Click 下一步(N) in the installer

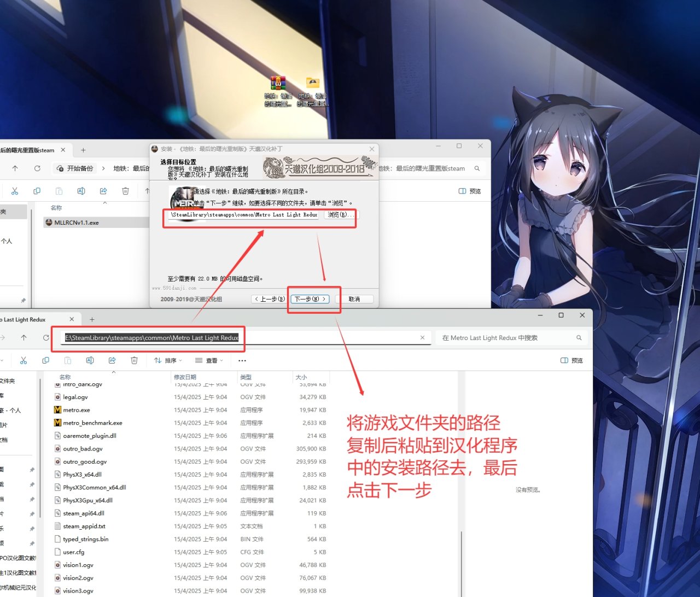pos(310,299)
